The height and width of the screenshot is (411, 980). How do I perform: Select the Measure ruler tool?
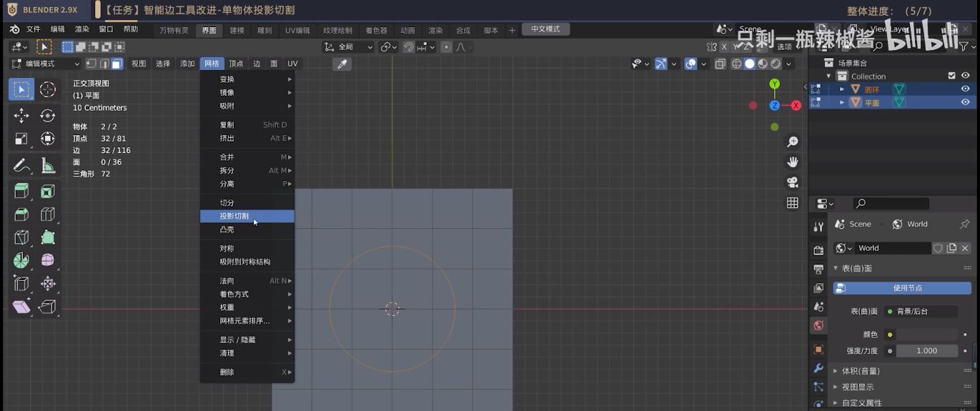click(x=48, y=166)
